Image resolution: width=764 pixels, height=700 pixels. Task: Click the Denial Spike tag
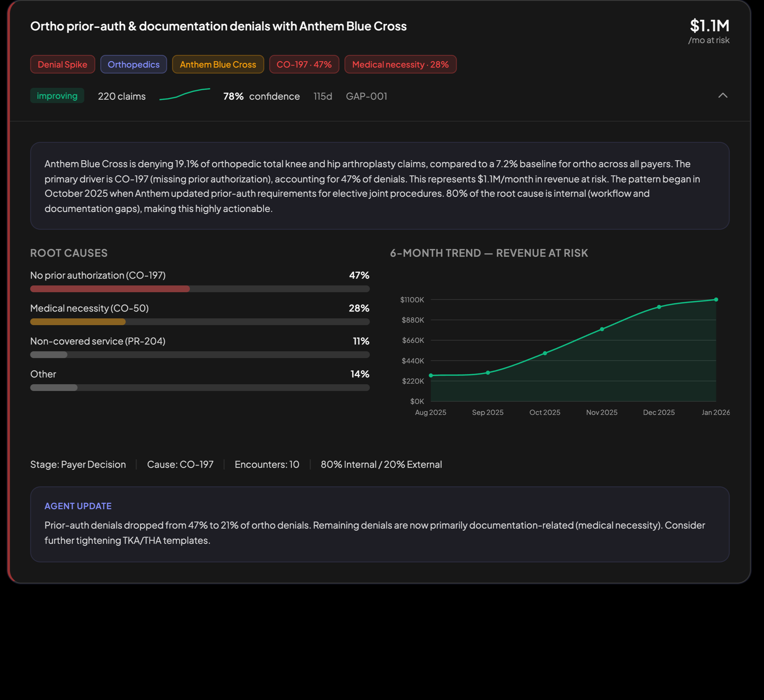click(63, 65)
